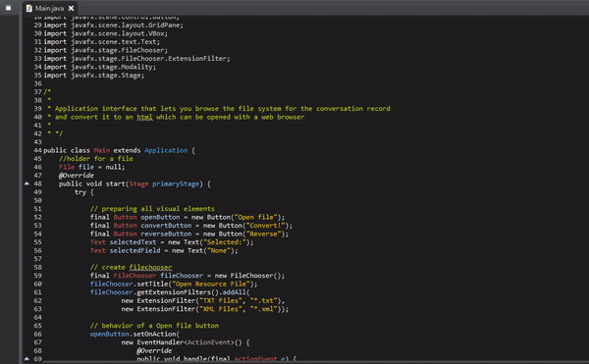589x364 pixels.
Task: Click 'selectedField' variable on line 56
Action: (x=134, y=250)
